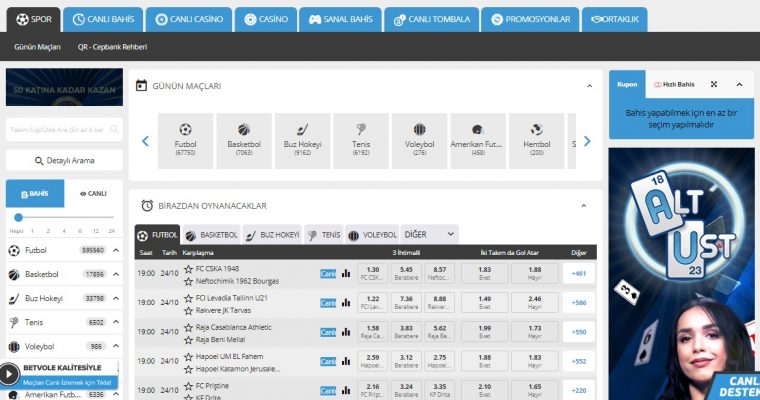Open QR - Cepbank Rehberi link
The height and width of the screenshot is (400, 760).
[112, 47]
